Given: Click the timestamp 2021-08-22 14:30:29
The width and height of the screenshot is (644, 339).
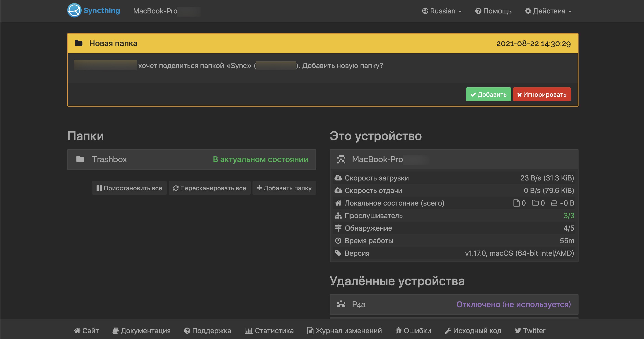Looking at the screenshot, I should 533,43.
